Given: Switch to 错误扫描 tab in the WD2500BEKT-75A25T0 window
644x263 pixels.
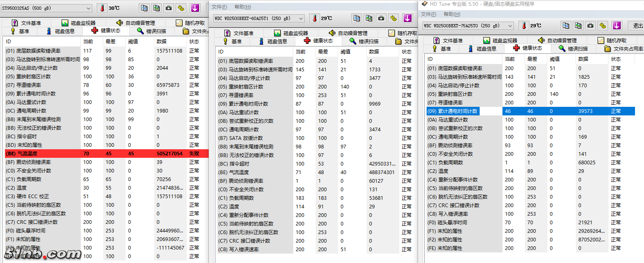Looking at the screenshot, I should [x=574, y=49].
